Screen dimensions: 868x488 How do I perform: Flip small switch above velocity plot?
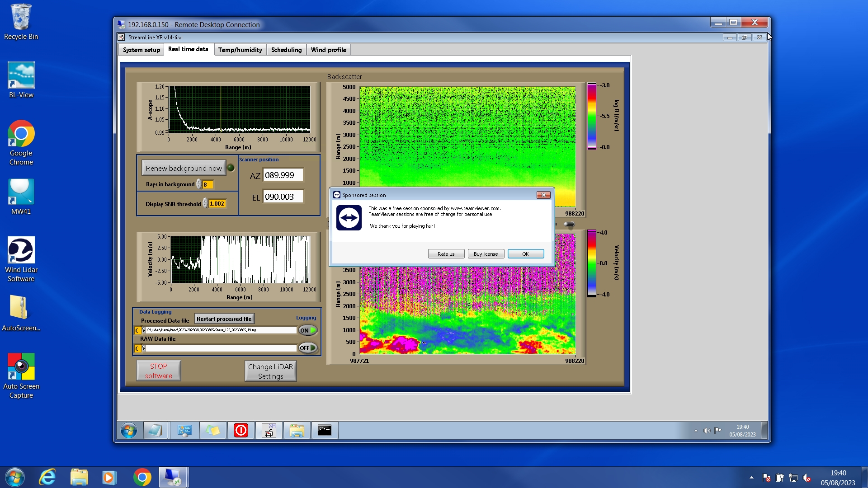[569, 224]
